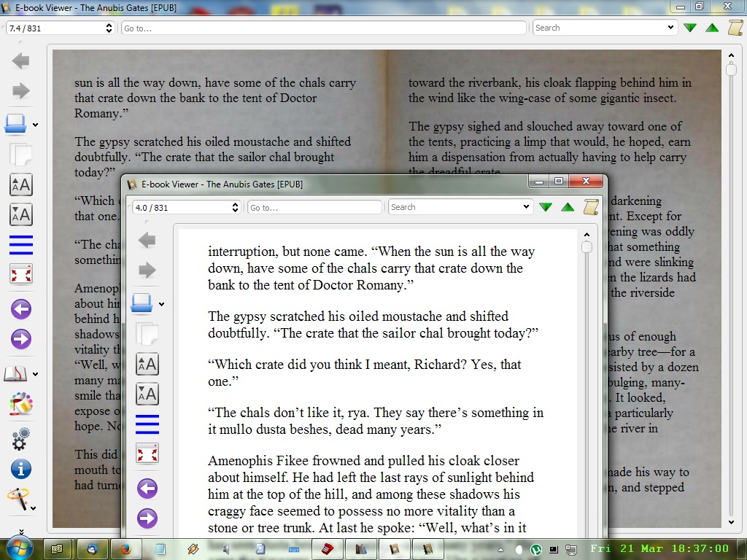Click Find previous green arrow in rear window

pos(712,28)
